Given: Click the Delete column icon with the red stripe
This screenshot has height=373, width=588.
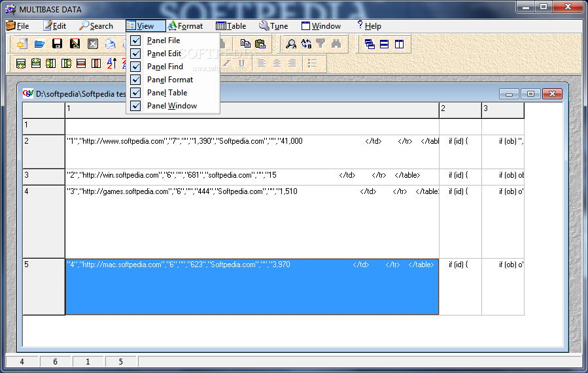Looking at the screenshot, I should (96, 63).
